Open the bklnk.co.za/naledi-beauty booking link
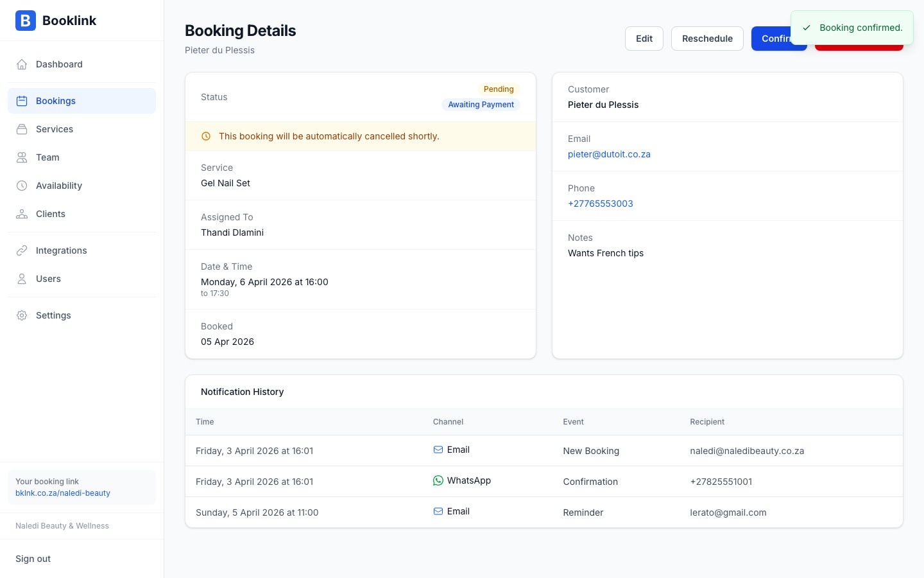 click(x=63, y=493)
